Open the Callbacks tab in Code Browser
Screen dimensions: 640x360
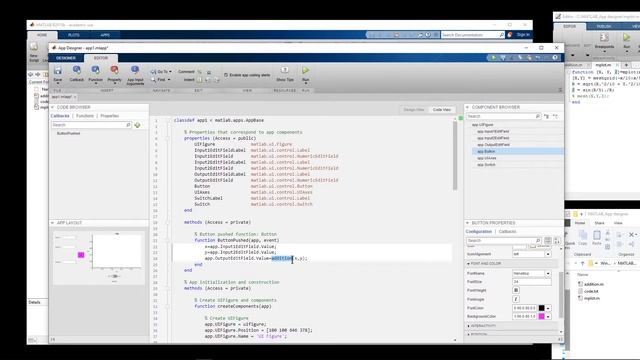coord(60,116)
